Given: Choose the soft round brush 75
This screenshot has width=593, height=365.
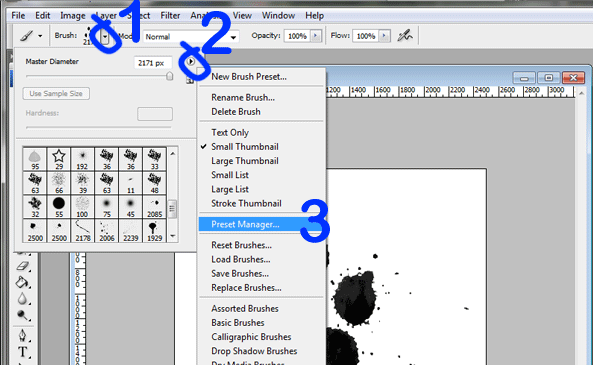Looking at the screenshot, I should (107, 207).
